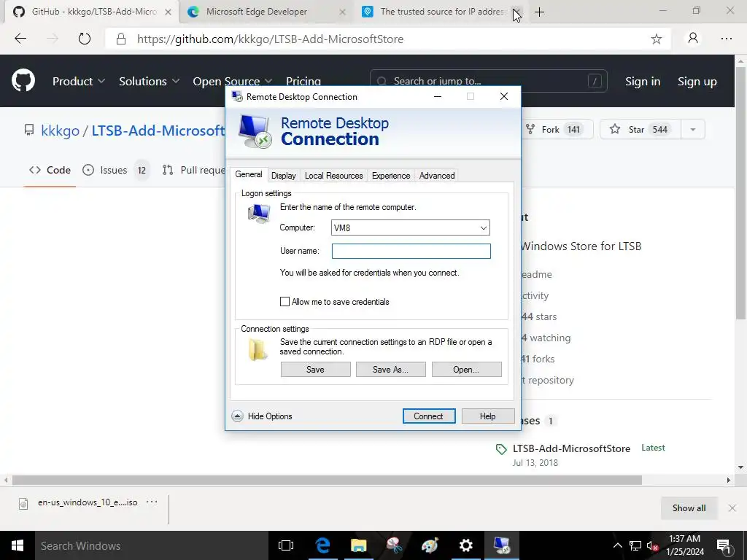Open the Windows Start menu

click(x=18, y=545)
